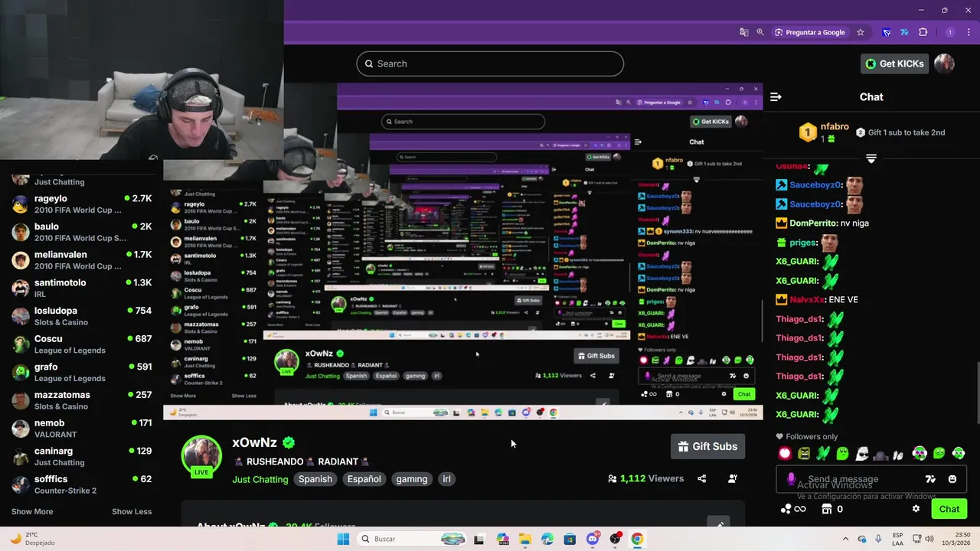Open chat settings gear

tap(916, 509)
